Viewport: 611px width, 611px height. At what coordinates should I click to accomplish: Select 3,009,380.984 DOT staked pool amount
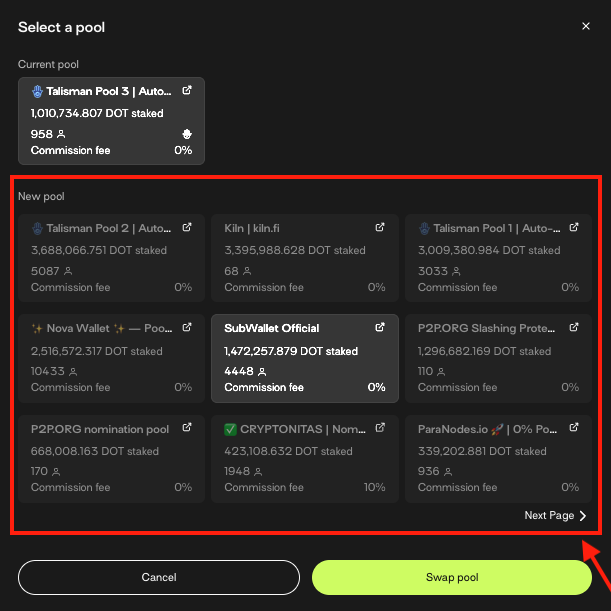coord(489,250)
